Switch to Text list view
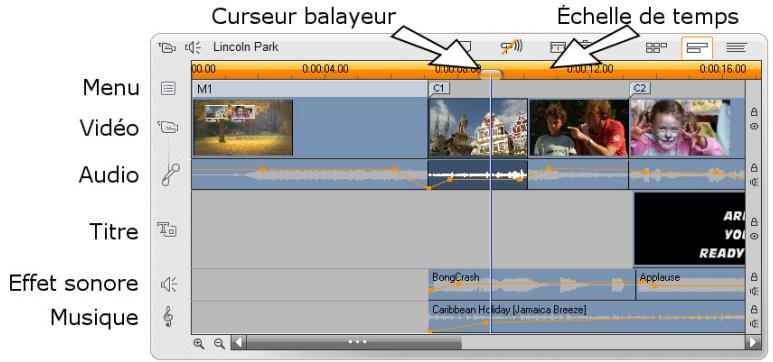Viewport: 773px width, 362px height. click(736, 48)
